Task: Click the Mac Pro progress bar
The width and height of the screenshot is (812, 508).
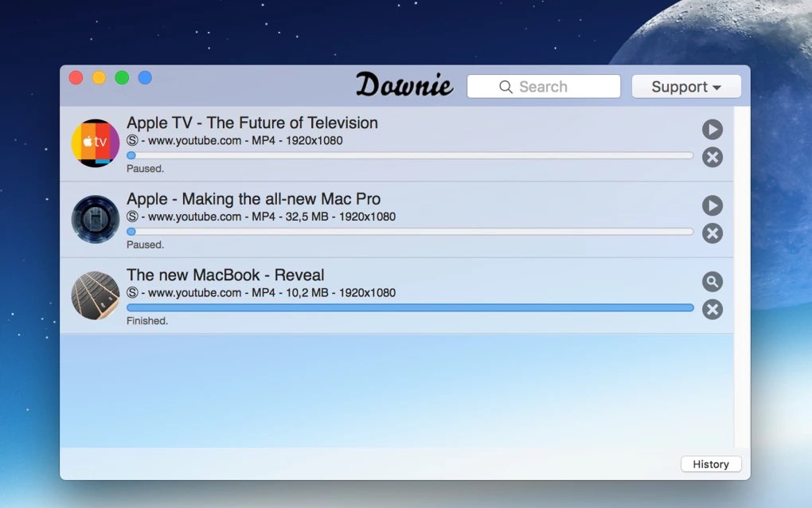Action: [410, 232]
